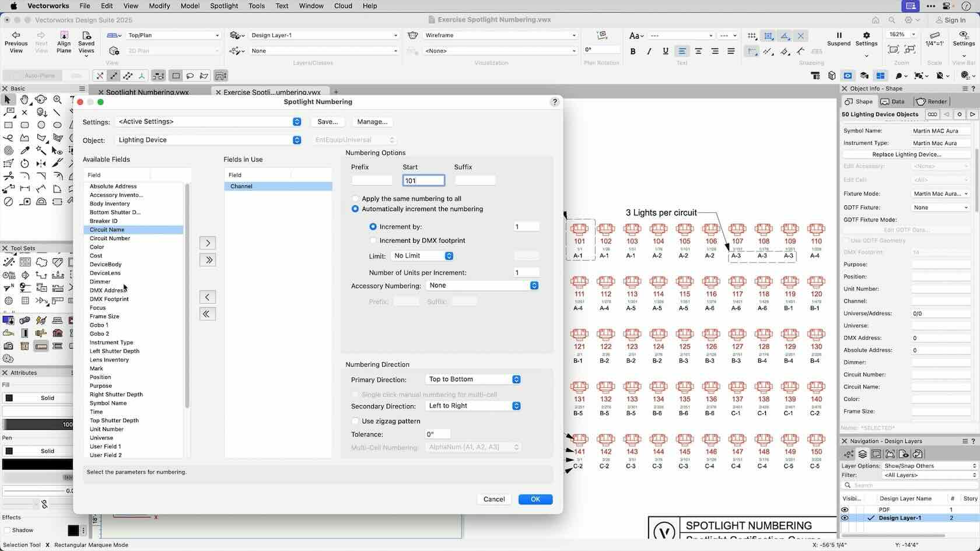The image size is (980, 551).
Task: Click the Suspend snapping icon
Action: pyautogui.click(x=838, y=36)
